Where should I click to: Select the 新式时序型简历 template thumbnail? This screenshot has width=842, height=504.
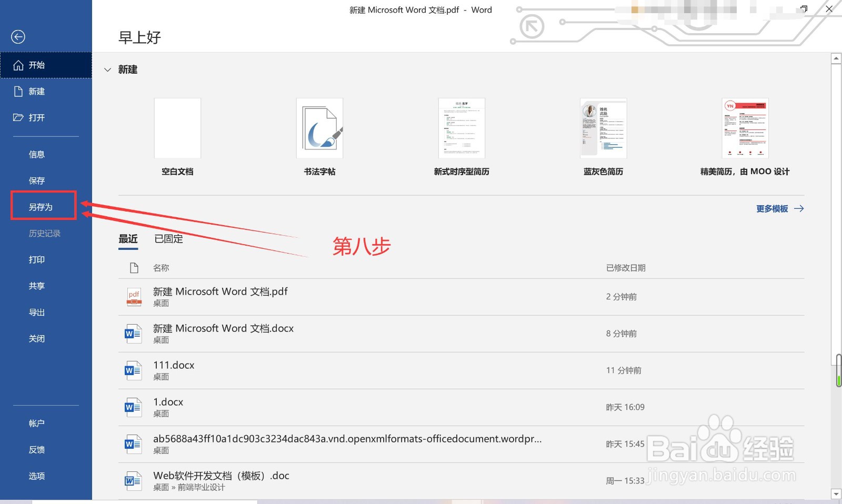point(462,128)
